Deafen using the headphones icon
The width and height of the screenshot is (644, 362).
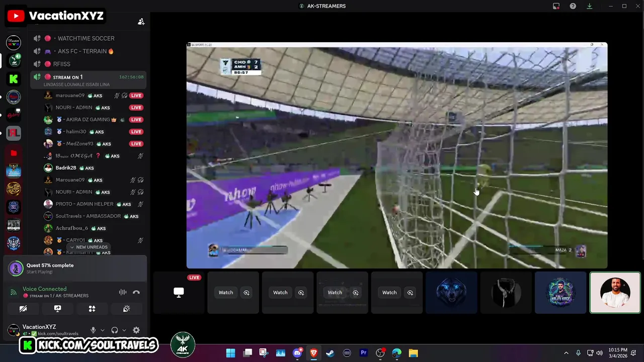pos(115,330)
